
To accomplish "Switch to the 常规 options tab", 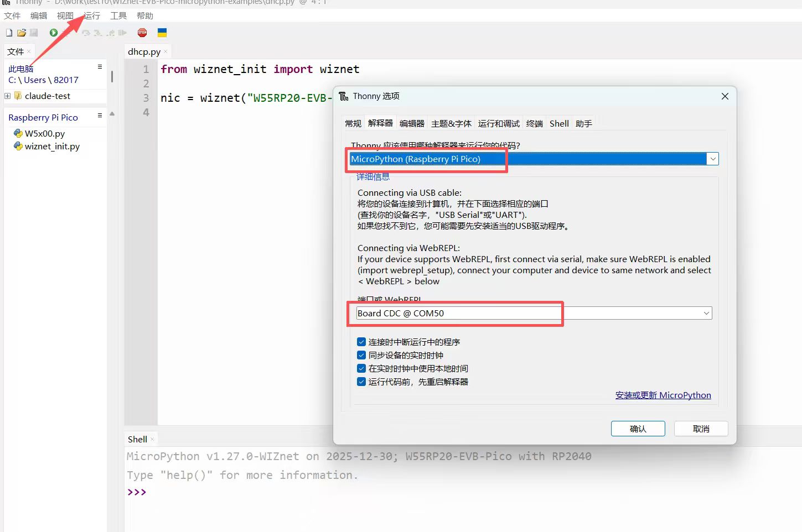I will tap(353, 124).
